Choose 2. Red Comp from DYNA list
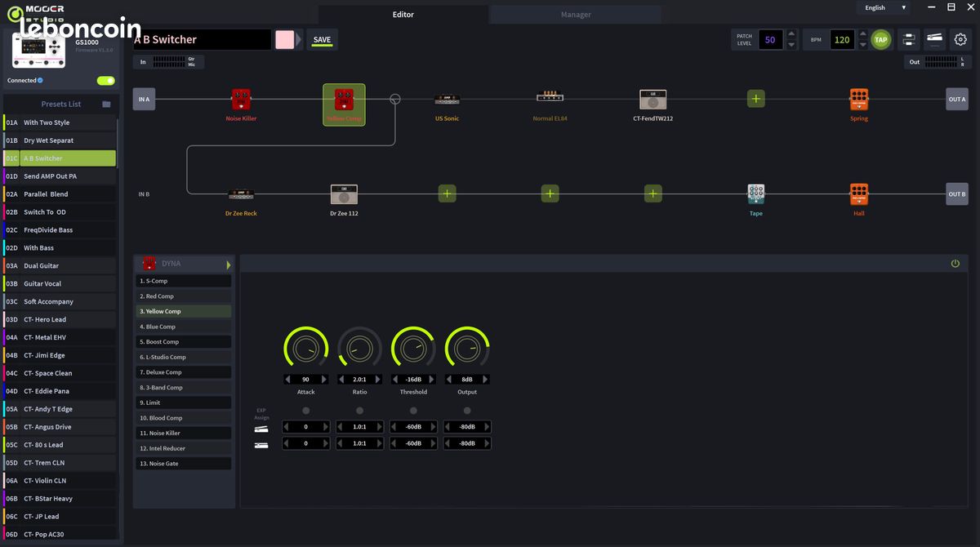 click(x=184, y=296)
